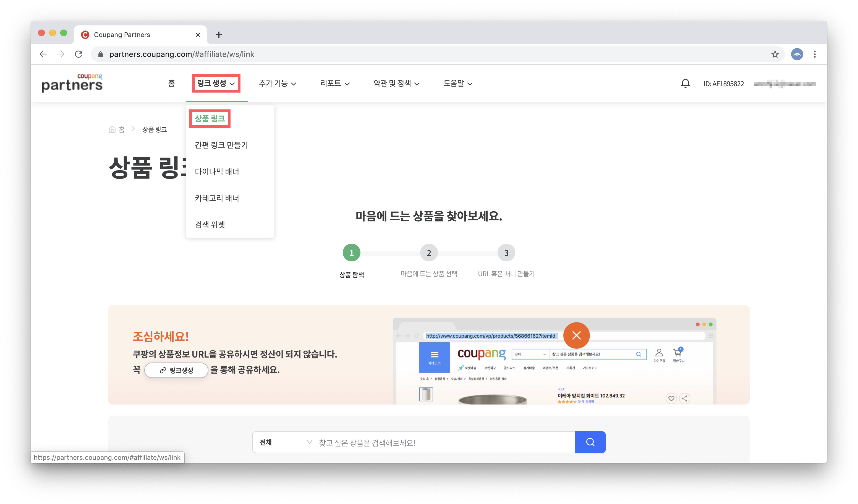Click the product search input field
This screenshot has height=504, width=858.
pyautogui.click(x=445, y=442)
